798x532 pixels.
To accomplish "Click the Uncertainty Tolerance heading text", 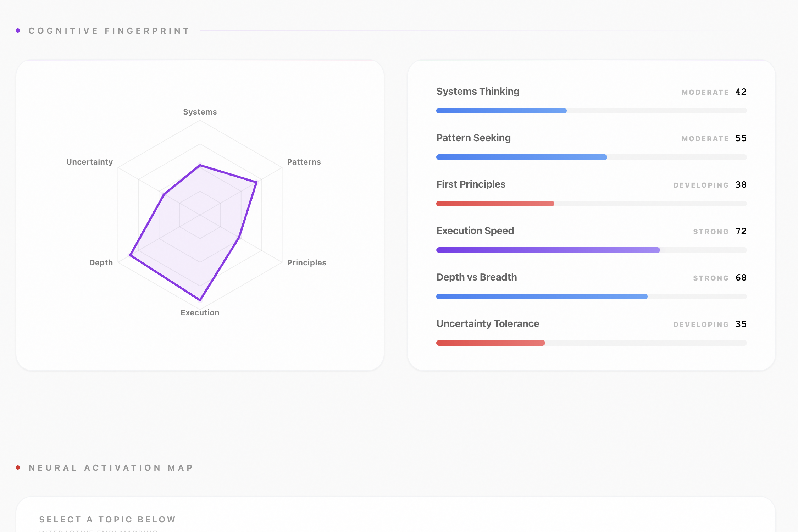I will pos(488,324).
